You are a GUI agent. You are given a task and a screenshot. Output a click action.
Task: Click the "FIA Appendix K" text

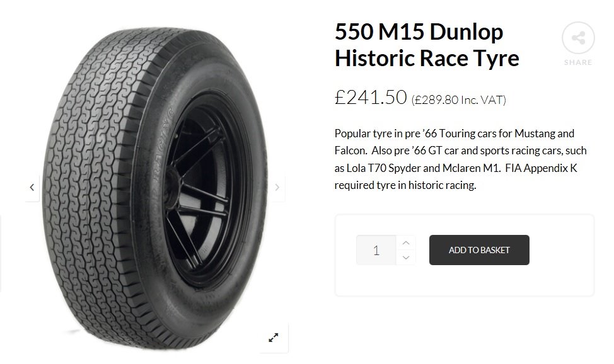click(541, 169)
